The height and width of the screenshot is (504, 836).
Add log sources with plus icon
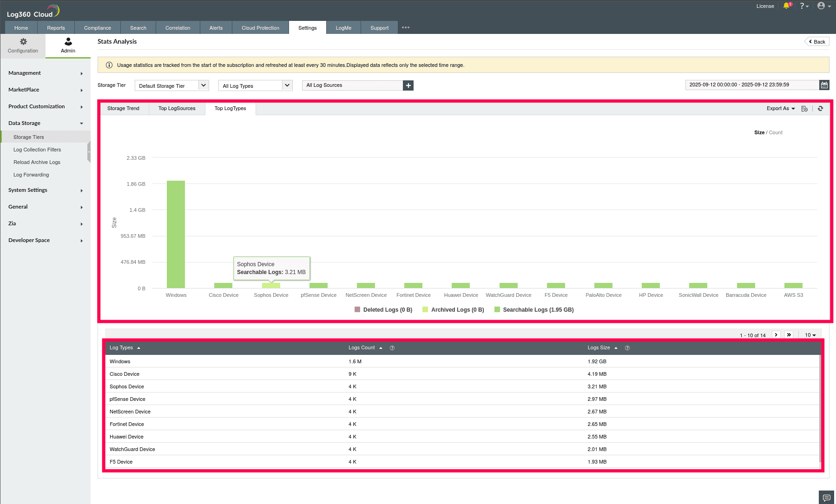(408, 85)
